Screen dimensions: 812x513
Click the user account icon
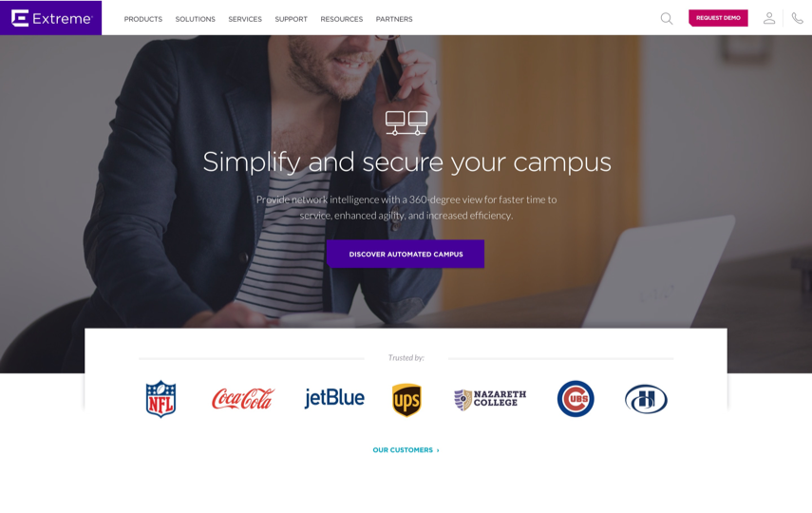(769, 18)
